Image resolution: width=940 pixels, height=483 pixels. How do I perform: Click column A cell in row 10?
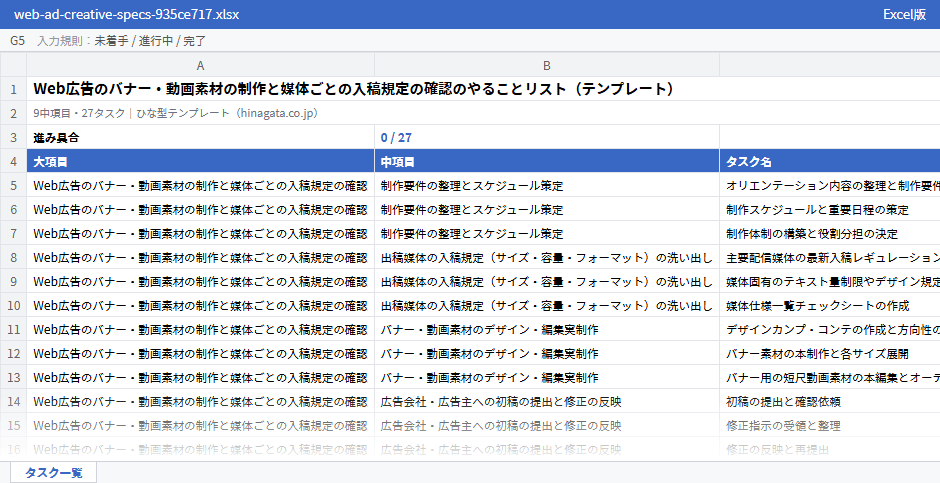[x=200, y=305]
